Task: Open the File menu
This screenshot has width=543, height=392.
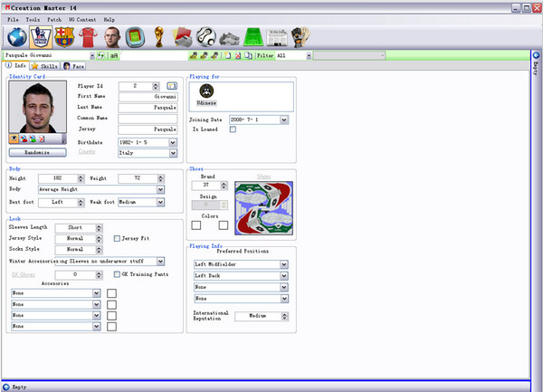Action: (x=13, y=20)
